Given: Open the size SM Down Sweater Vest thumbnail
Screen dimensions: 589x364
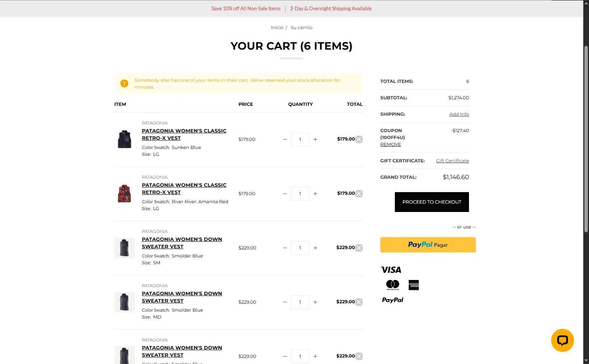Looking at the screenshot, I should [124, 248].
